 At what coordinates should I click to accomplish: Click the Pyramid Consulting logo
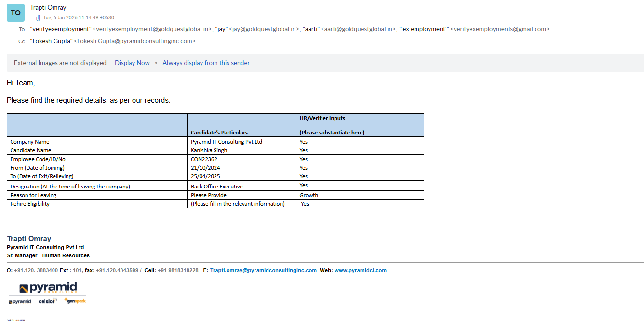tap(48, 288)
